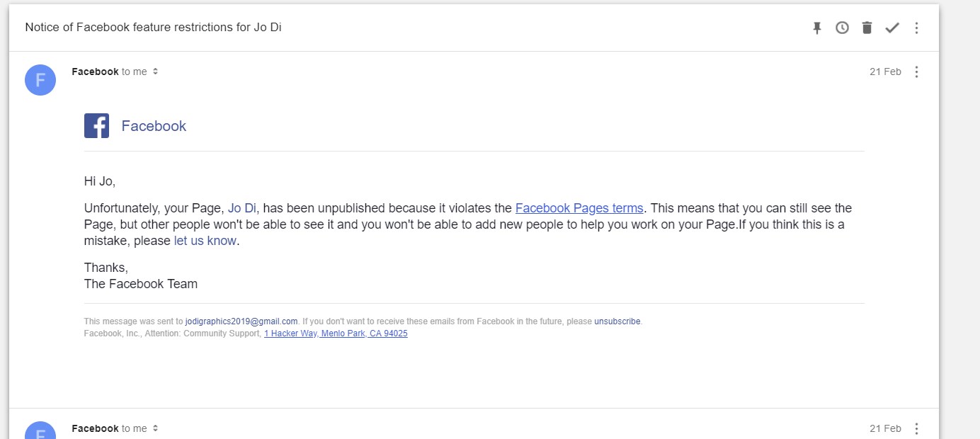Screen dimensions: 980x439
Task: Click the 21 Feb date on the first message
Action: [885, 72]
